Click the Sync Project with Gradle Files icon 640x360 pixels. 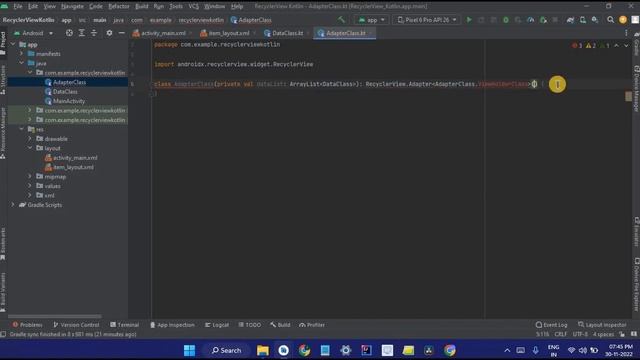(x=570, y=20)
